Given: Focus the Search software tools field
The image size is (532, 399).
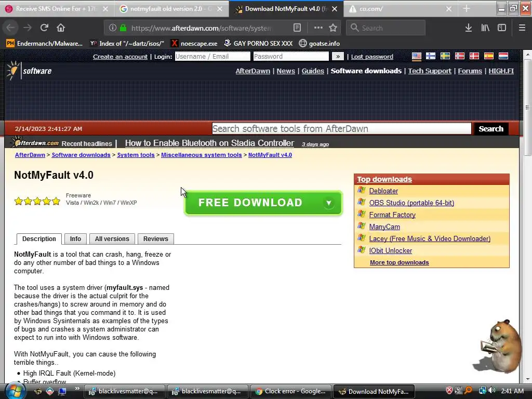Looking at the screenshot, I should click(342, 129).
